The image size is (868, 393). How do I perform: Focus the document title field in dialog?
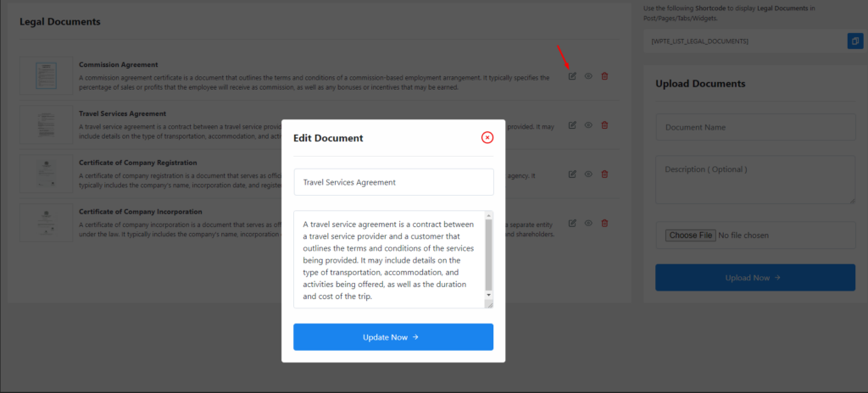[393, 182]
